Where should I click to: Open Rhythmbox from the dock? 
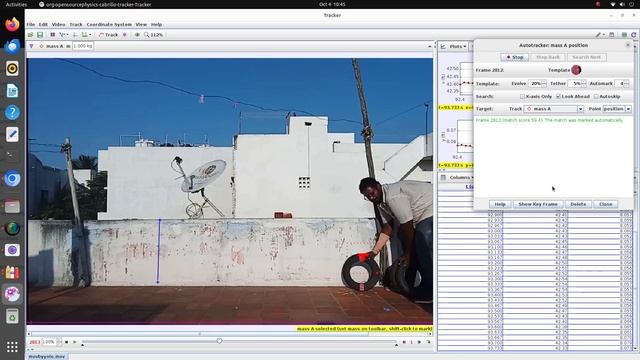click(12, 68)
